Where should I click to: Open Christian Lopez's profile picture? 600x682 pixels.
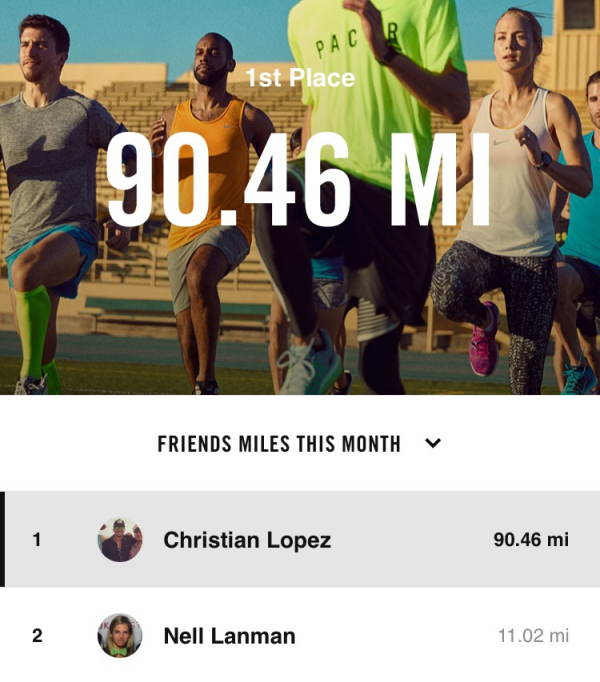pyautogui.click(x=120, y=540)
